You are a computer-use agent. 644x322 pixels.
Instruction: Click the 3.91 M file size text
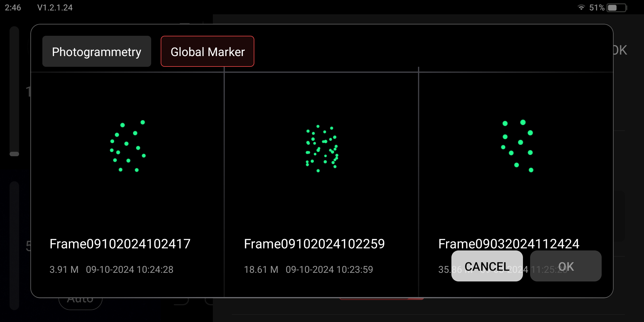tap(64, 270)
